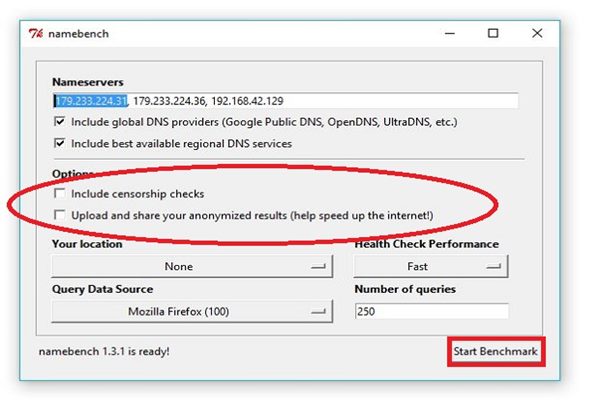Open the Query Data Source dropdown
The height and width of the screenshot is (400, 600).
[192, 312]
